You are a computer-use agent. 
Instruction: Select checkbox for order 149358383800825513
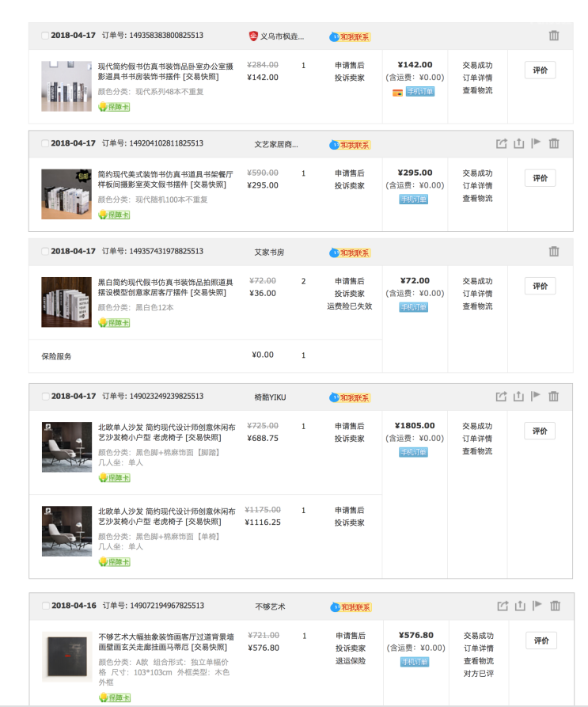pyautogui.click(x=44, y=36)
